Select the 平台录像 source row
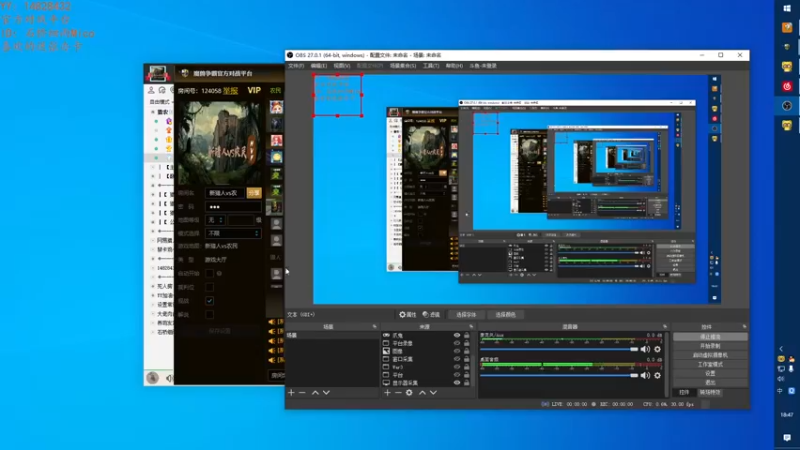The width and height of the screenshot is (800, 450). tap(426, 343)
